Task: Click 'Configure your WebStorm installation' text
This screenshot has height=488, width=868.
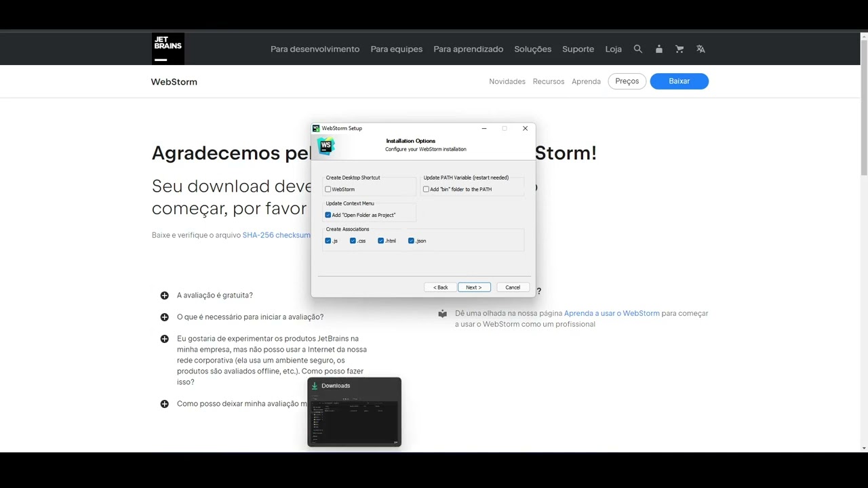Action: (426, 149)
